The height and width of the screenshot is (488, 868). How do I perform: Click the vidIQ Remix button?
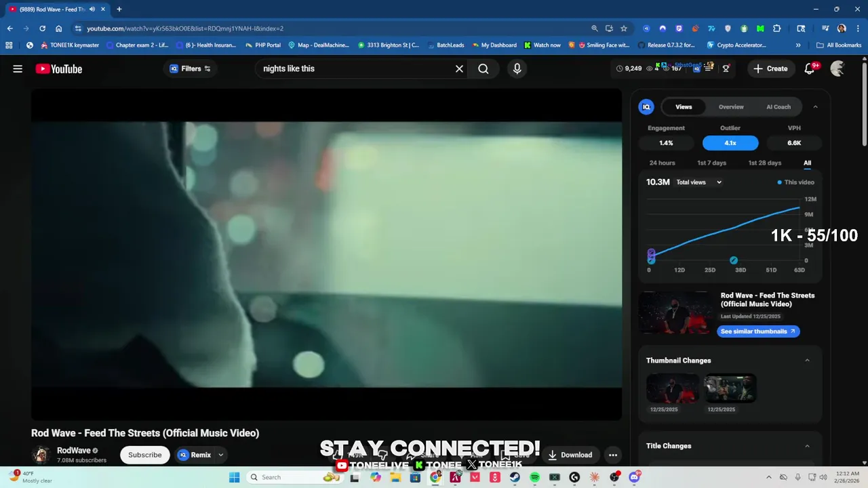click(195, 455)
